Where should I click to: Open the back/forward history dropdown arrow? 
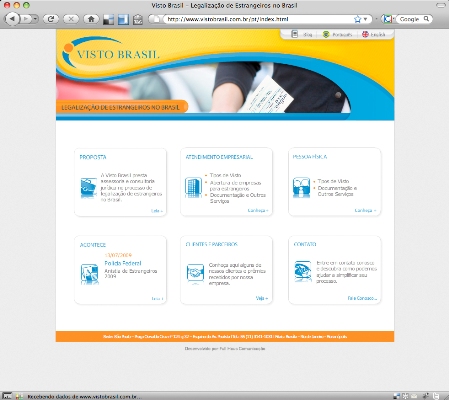pos(35,19)
